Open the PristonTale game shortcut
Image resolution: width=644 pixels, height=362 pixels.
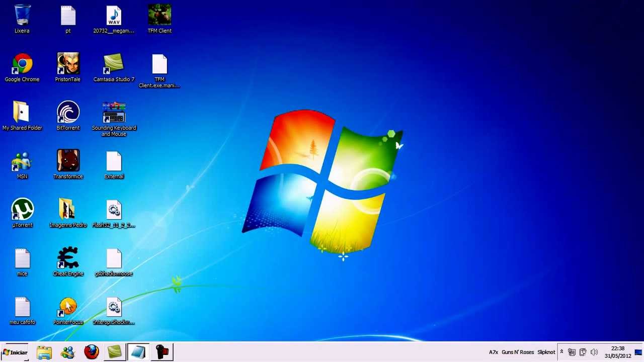click(x=68, y=67)
